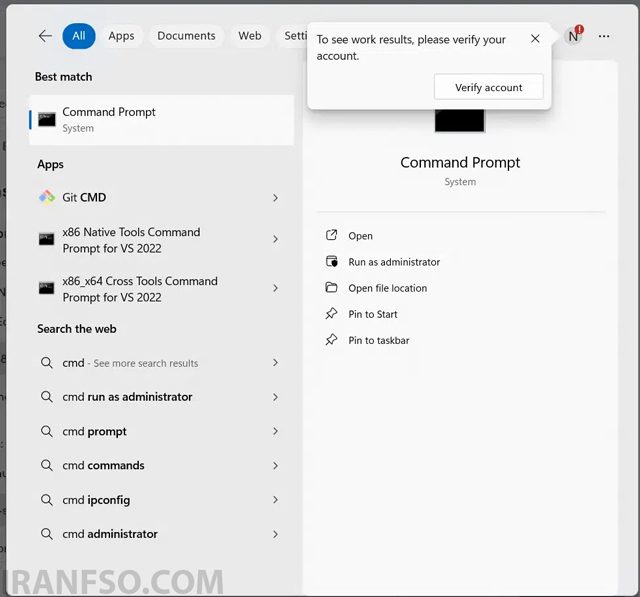Click the Pin to taskbar pin icon
Image resolution: width=640 pixels, height=597 pixels.
[x=331, y=340]
